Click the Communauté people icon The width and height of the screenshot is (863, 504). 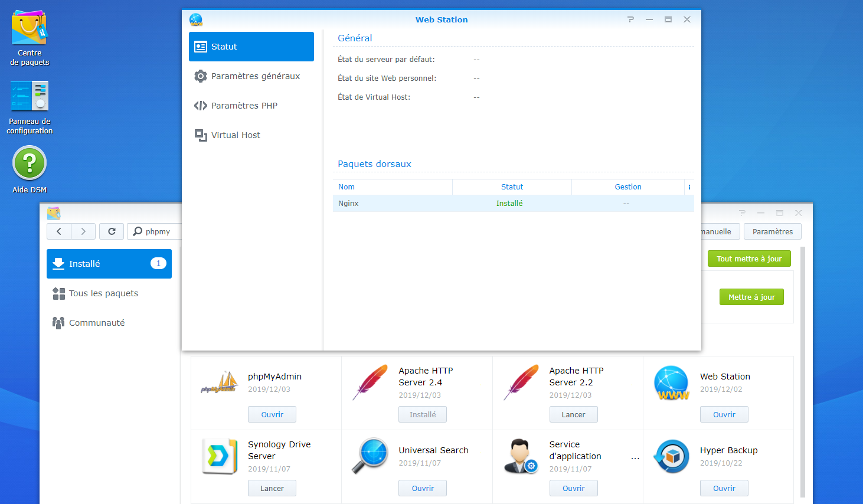click(58, 323)
